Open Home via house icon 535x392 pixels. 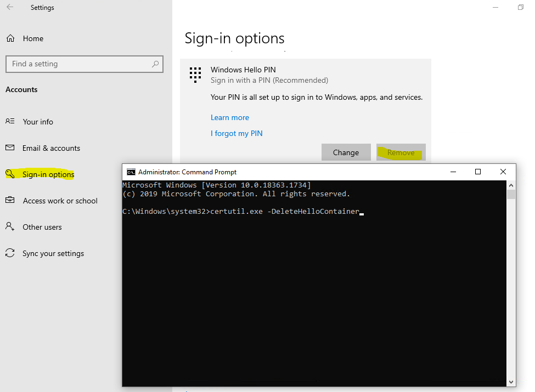10,38
